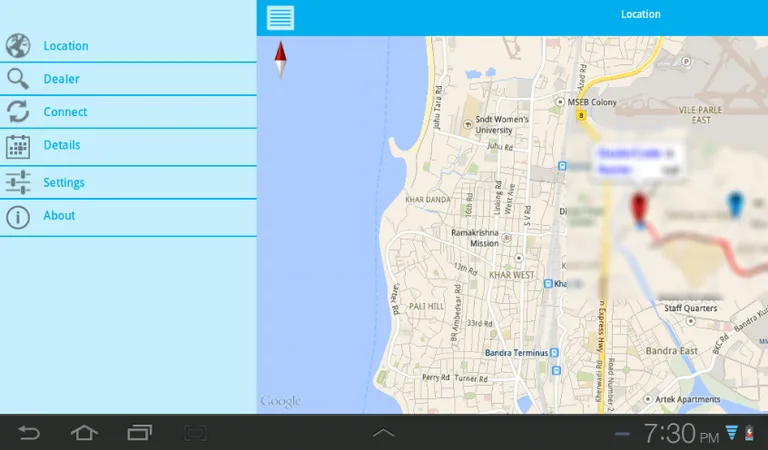Viewport: 768px width, 450px height.
Task: Click the info circle icon beside About
Action: tap(18, 217)
